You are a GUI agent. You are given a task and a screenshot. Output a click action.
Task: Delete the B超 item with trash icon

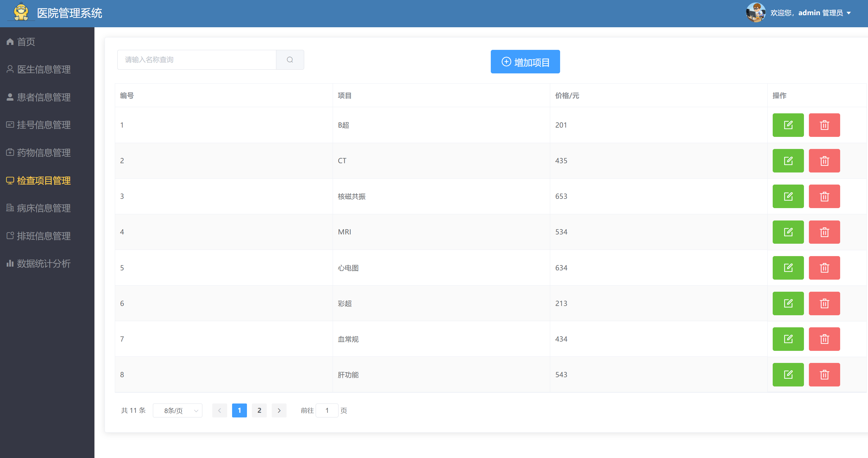(824, 125)
